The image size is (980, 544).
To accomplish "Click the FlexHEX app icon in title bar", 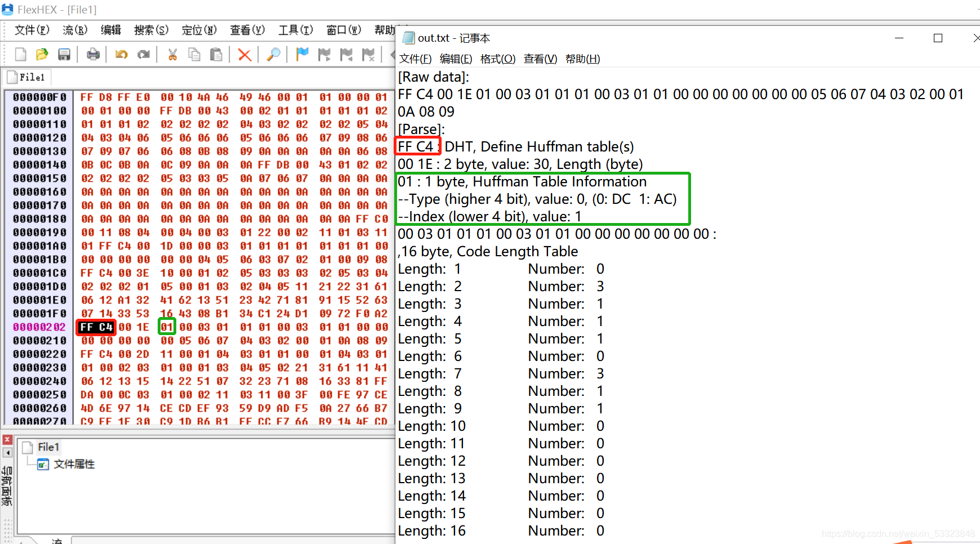I will [x=7, y=10].
